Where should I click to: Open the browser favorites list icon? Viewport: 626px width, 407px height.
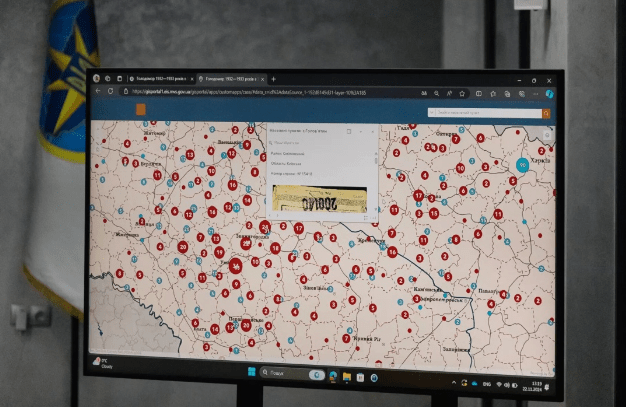493,94
